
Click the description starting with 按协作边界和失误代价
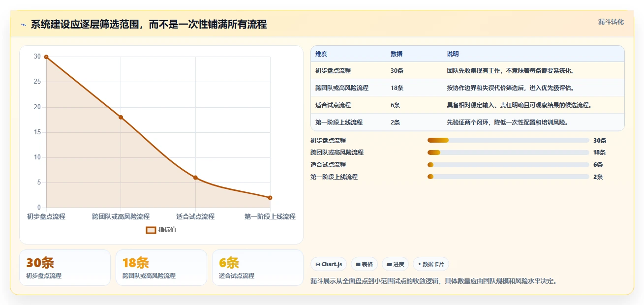[510, 88]
